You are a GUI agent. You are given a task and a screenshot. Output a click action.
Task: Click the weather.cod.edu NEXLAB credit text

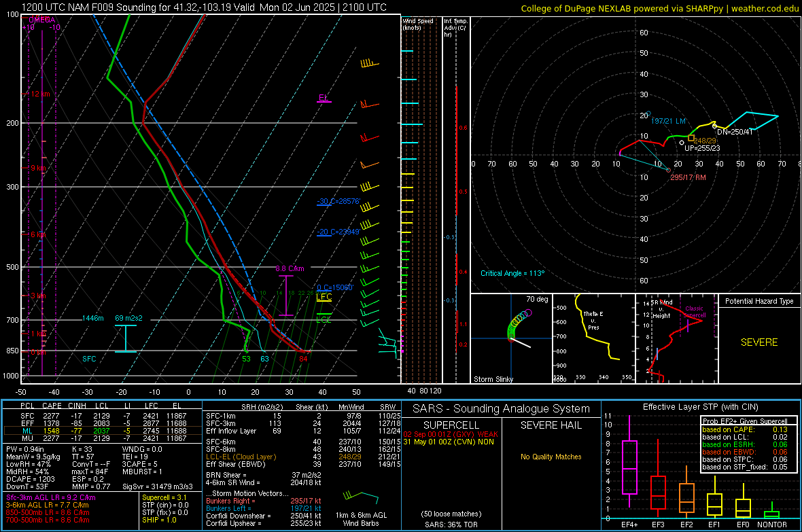pos(659,8)
